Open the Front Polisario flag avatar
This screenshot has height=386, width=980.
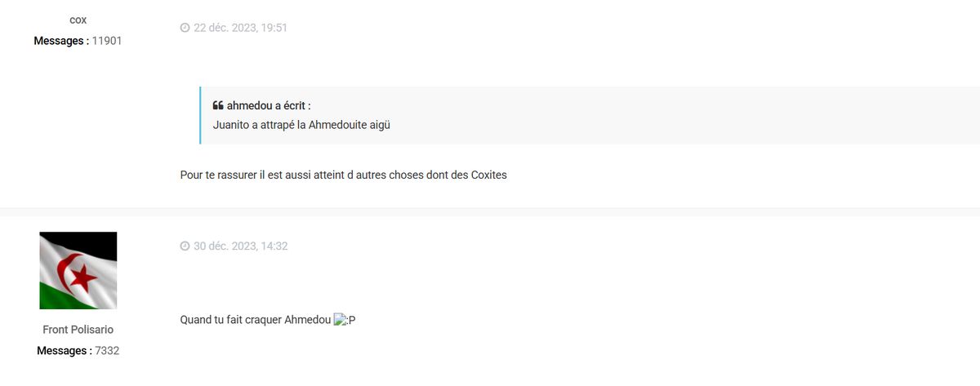click(x=78, y=270)
